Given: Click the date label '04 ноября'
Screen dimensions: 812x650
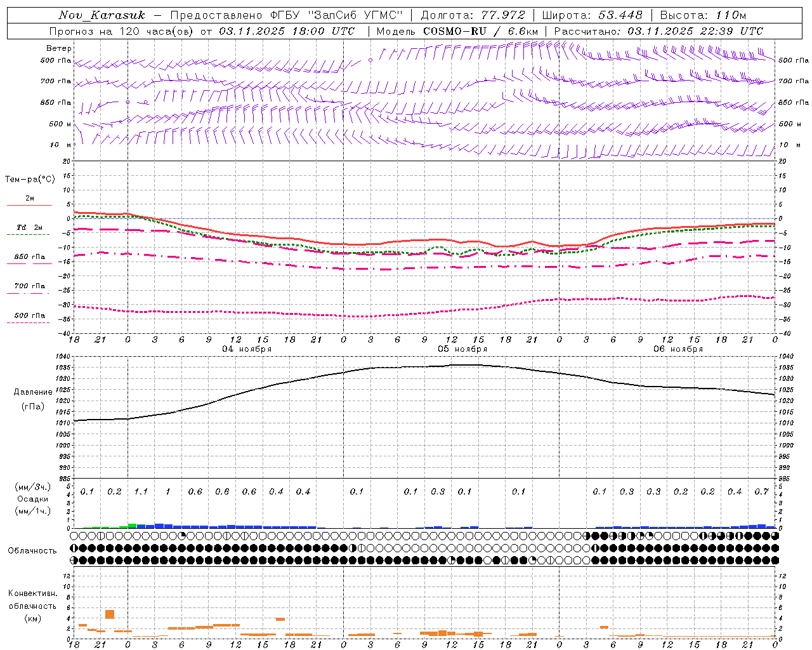Looking at the screenshot, I should [247, 349].
